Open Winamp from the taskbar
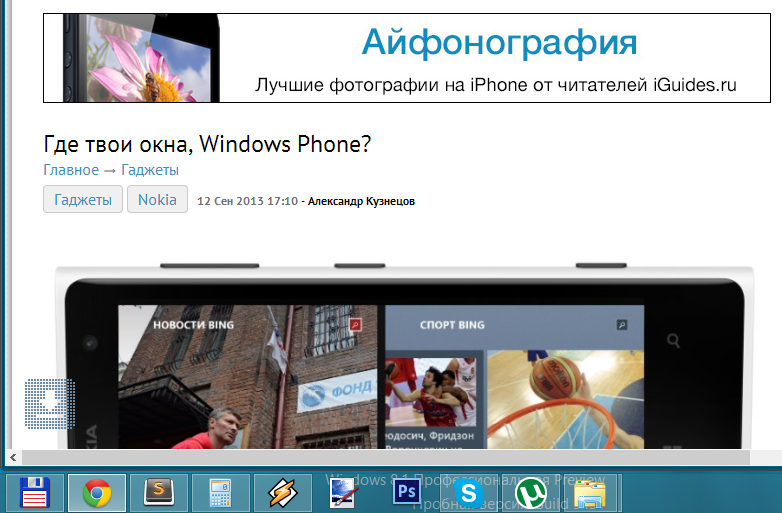This screenshot has width=782, height=513. pyautogui.click(x=283, y=493)
